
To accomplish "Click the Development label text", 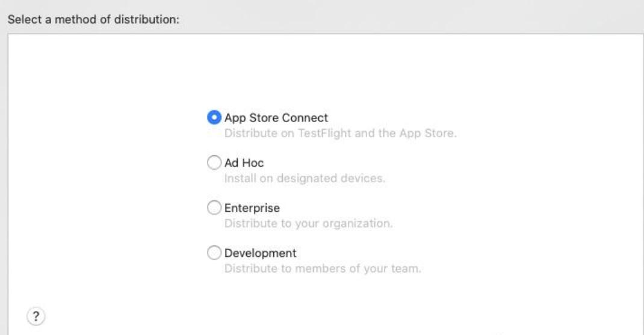I will (260, 253).
